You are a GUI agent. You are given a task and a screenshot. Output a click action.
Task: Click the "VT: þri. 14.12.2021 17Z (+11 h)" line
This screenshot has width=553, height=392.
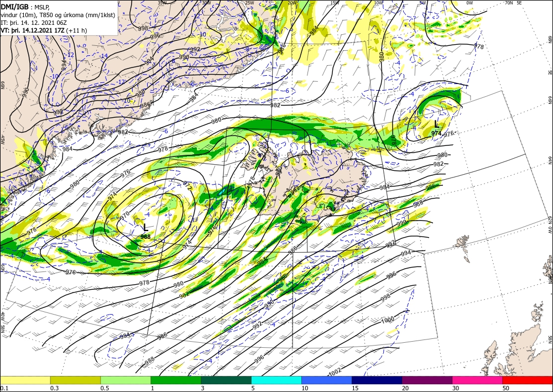click(44, 30)
